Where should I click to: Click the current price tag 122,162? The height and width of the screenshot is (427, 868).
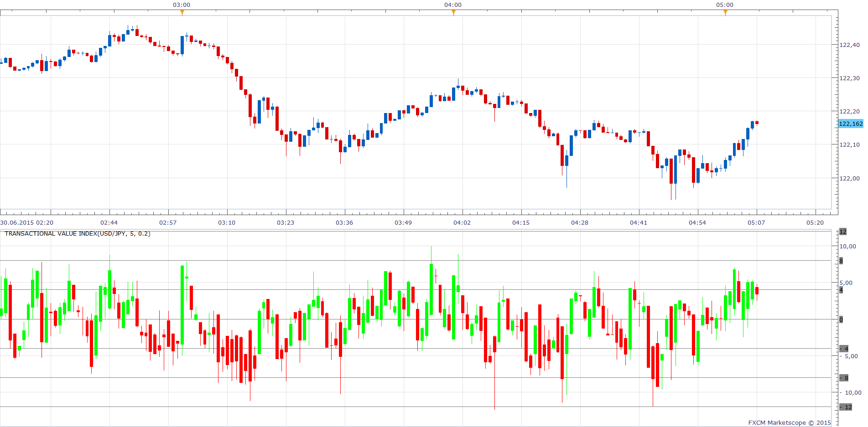851,123
